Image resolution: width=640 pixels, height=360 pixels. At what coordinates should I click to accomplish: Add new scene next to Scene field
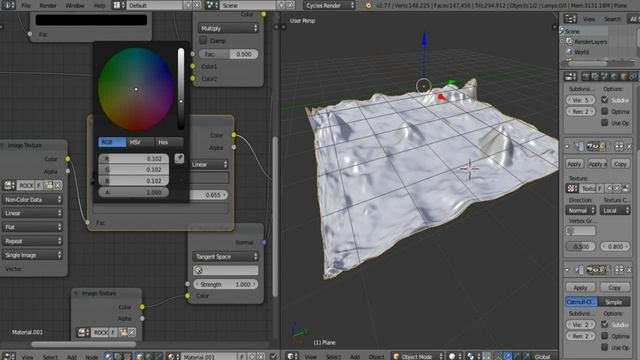point(282,5)
